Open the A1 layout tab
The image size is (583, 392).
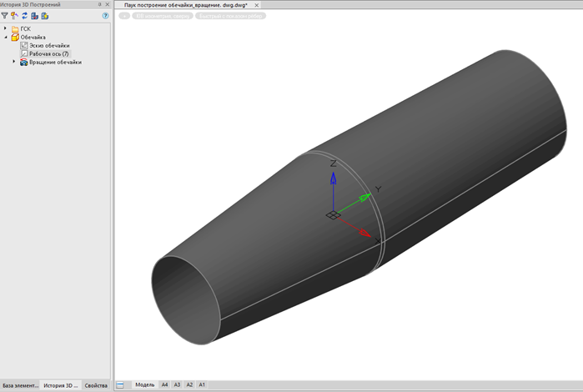[x=202, y=384]
